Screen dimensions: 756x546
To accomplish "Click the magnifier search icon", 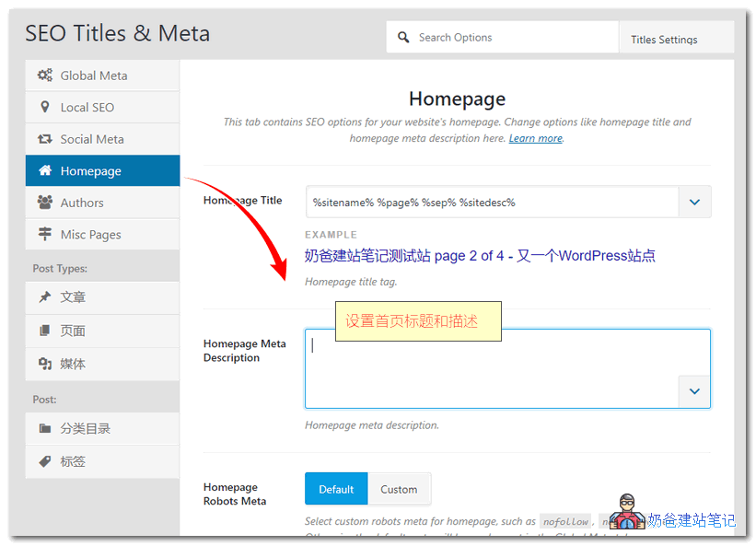I will click(403, 38).
